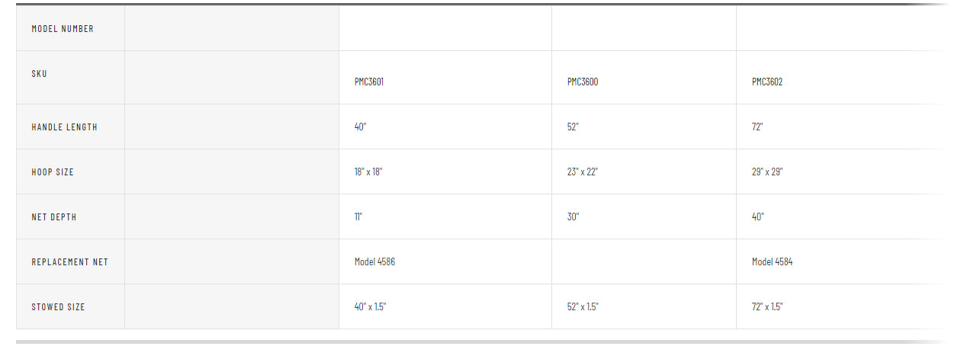The height and width of the screenshot is (356, 980).
Task: Open the Model 4584 replacement net link
Action: pos(772,262)
